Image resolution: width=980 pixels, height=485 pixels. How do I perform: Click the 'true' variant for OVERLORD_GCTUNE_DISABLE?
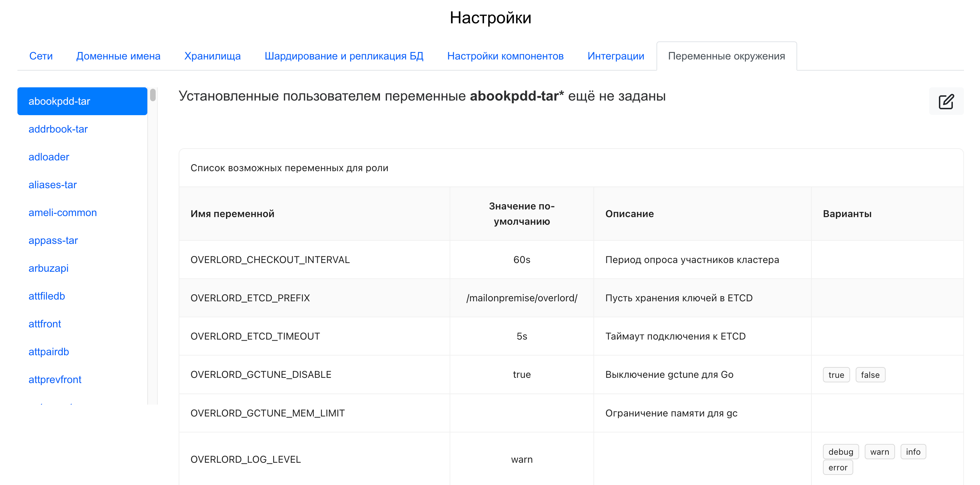(x=836, y=375)
